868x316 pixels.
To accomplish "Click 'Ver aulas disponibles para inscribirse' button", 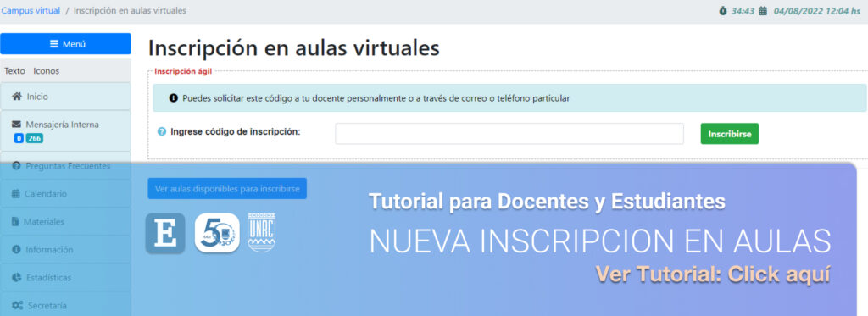I will click(227, 189).
